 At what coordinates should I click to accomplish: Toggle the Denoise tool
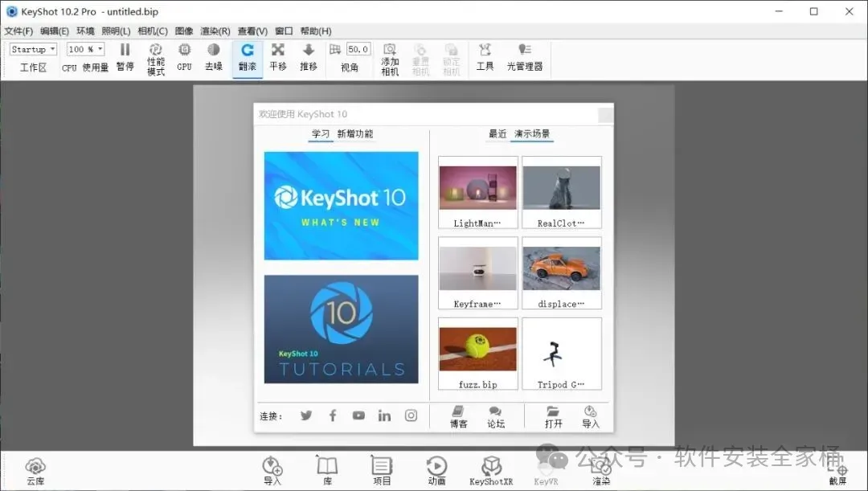coord(214,58)
